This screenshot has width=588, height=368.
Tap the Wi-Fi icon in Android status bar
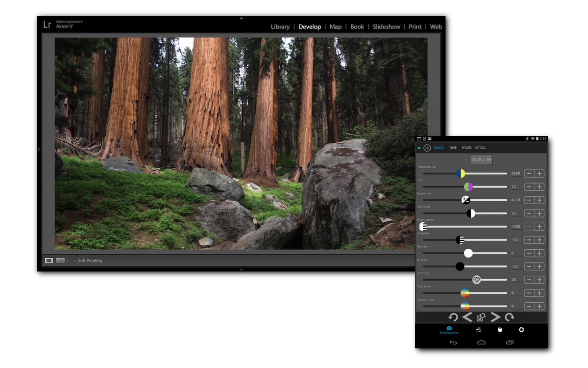coord(532,139)
